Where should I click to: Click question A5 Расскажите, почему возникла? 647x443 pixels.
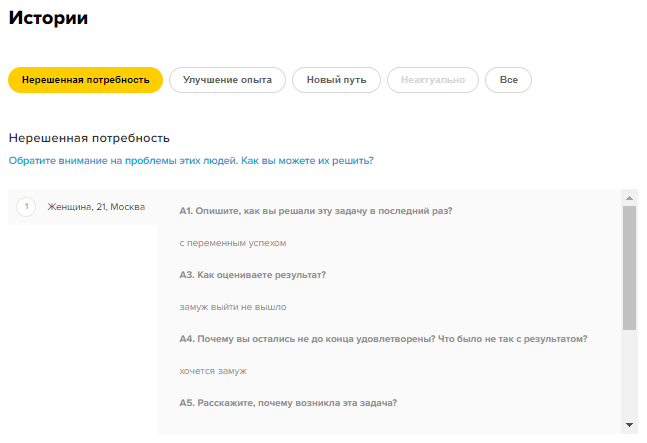(x=288, y=403)
